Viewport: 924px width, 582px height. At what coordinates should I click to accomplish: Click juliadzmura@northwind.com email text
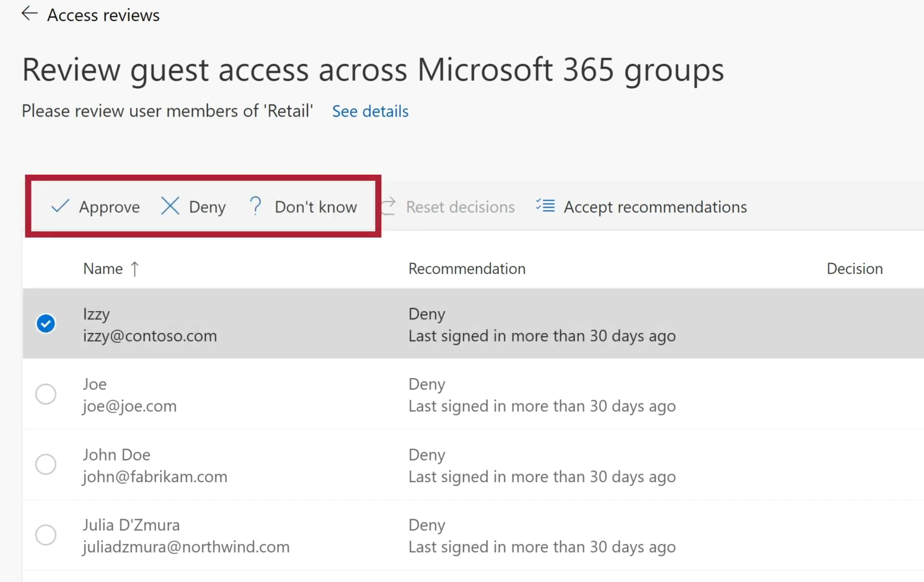click(x=186, y=547)
